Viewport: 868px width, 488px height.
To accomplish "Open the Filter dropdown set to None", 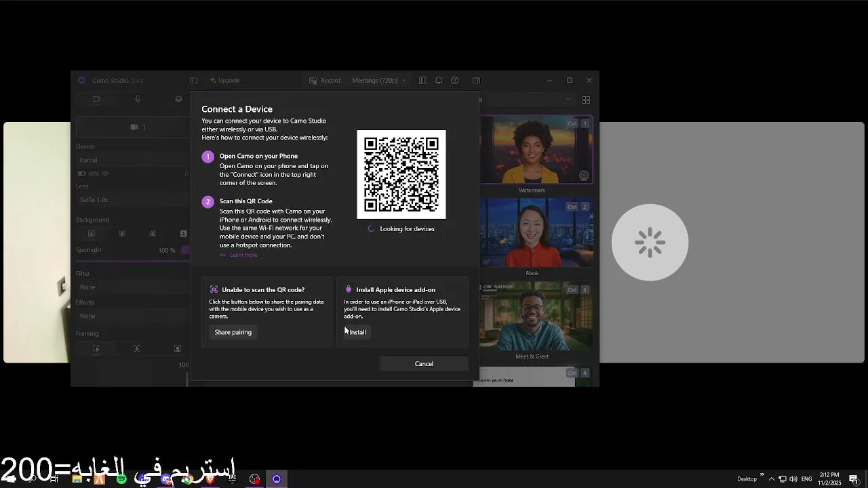I will tap(134, 287).
